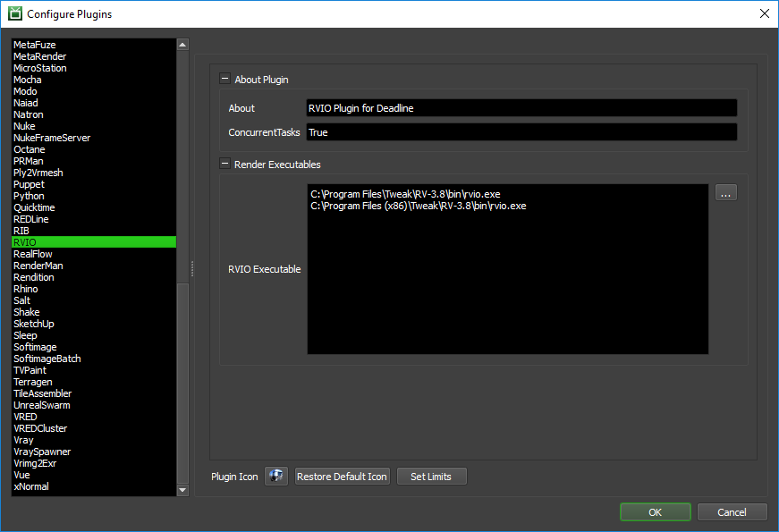Click the Deadline icon in title bar
The height and width of the screenshot is (532, 779).
point(14,13)
